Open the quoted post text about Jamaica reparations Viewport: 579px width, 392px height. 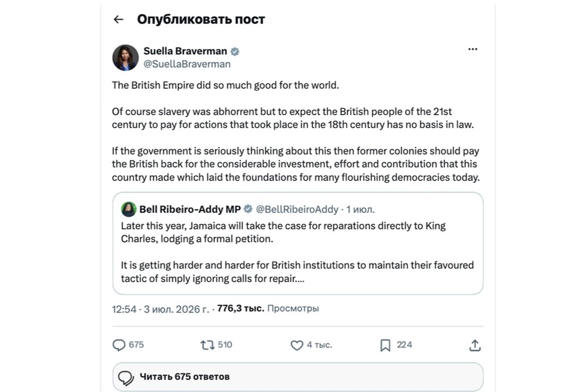click(297, 252)
